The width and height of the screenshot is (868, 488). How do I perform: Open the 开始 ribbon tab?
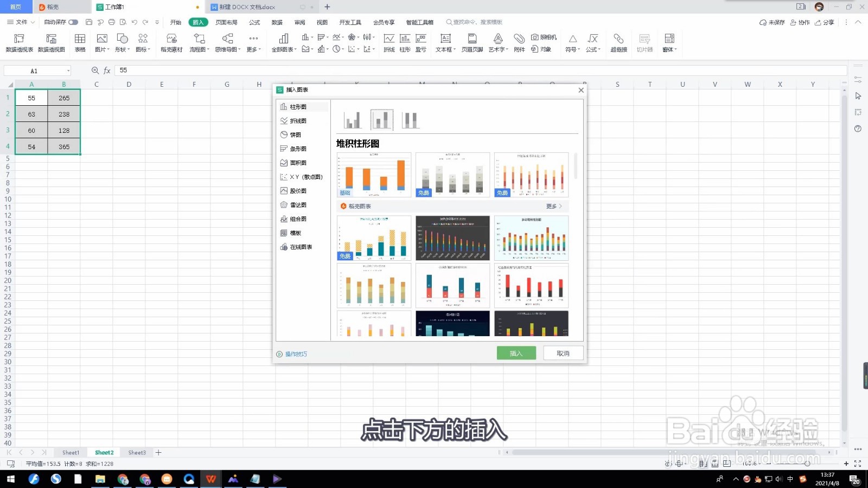pyautogui.click(x=176, y=22)
